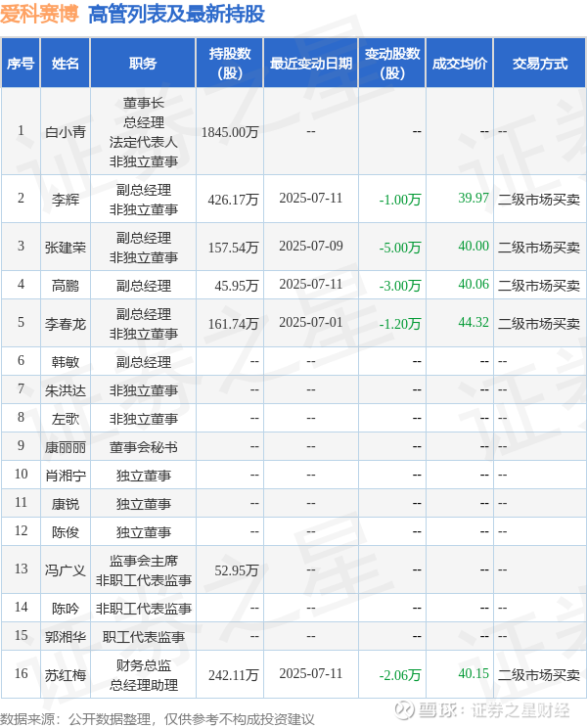The width and height of the screenshot is (587, 728).
Task: Click the 监事会主席 position text
Action: (144, 561)
